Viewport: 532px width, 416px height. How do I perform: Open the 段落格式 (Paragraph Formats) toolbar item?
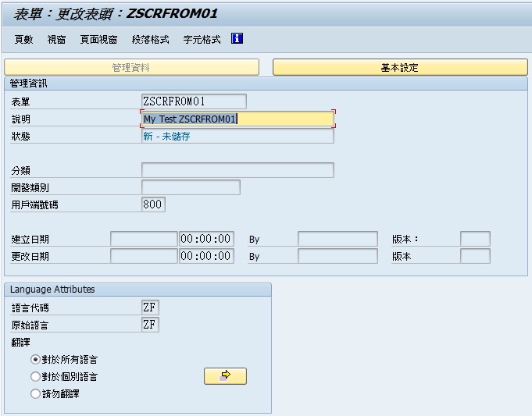point(150,40)
